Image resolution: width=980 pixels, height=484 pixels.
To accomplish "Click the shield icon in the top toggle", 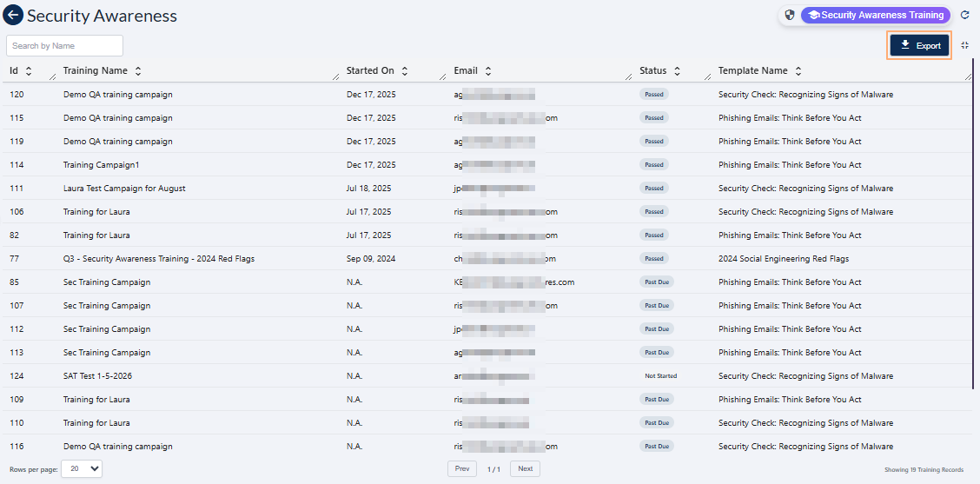I will pyautogui.click(x=790, y=15).
